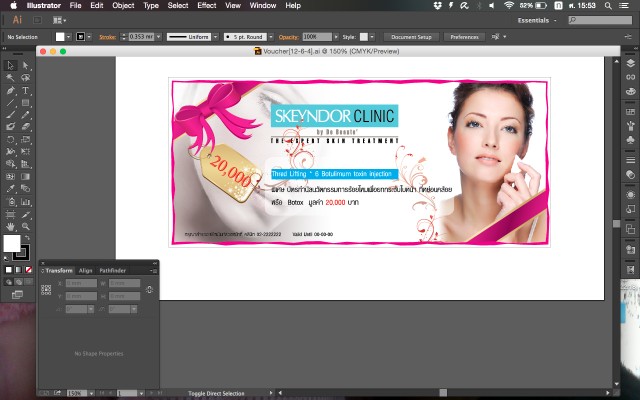Screen dimensions: 640x400
Task: Select the Width tool
Action: [10, 152]
